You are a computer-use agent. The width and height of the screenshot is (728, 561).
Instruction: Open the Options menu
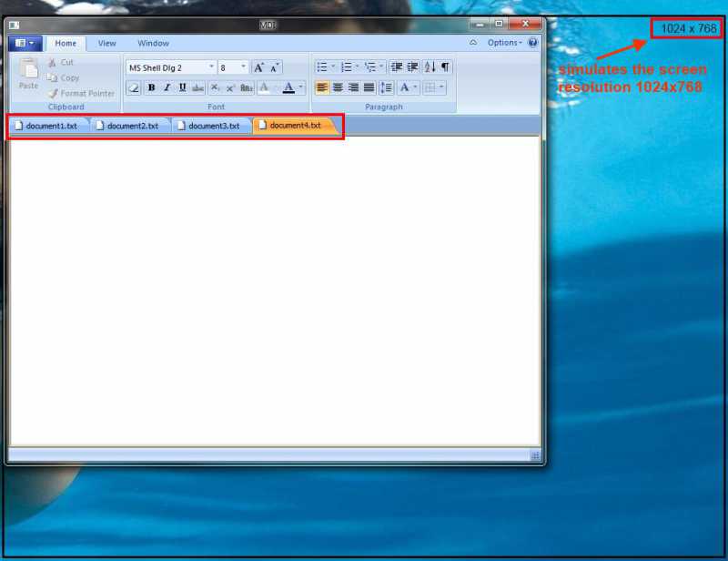pyautogui.click(x=504, y=43)
